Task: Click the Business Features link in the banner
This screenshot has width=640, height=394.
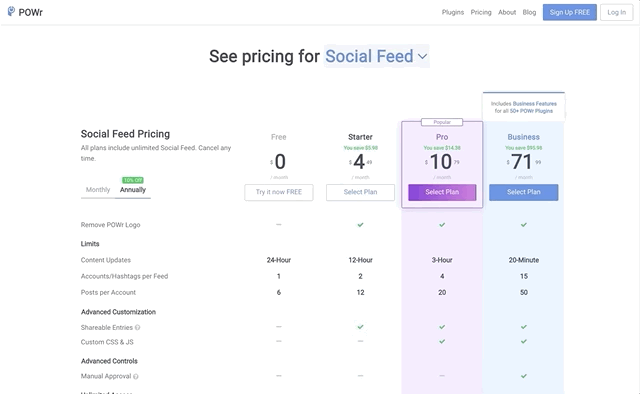Action: [535, 104]
